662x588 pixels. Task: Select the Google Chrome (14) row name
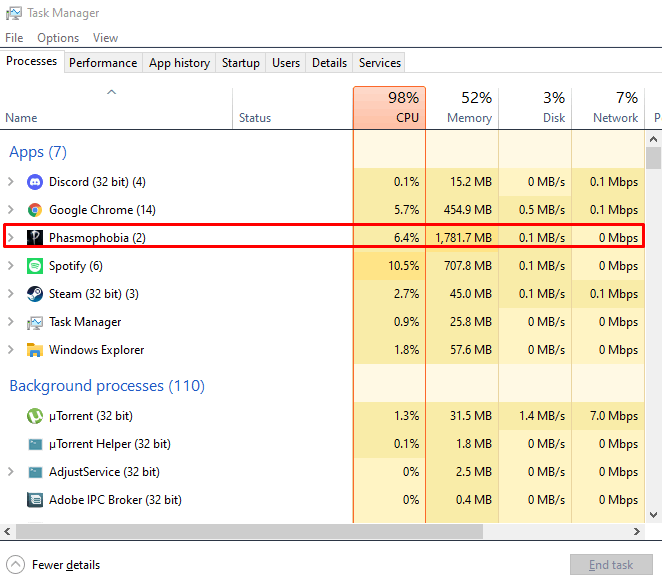pyautogui.click(x=102, y=210)
